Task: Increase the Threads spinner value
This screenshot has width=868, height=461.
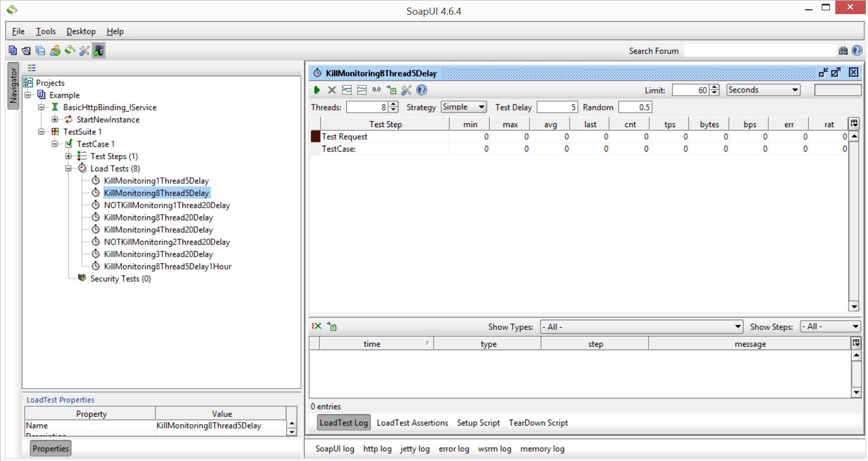Action: click(x=393, y=104)
